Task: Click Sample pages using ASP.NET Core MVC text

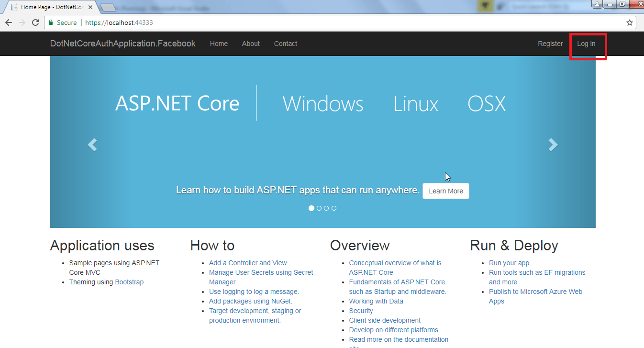Action: [114, 268]
